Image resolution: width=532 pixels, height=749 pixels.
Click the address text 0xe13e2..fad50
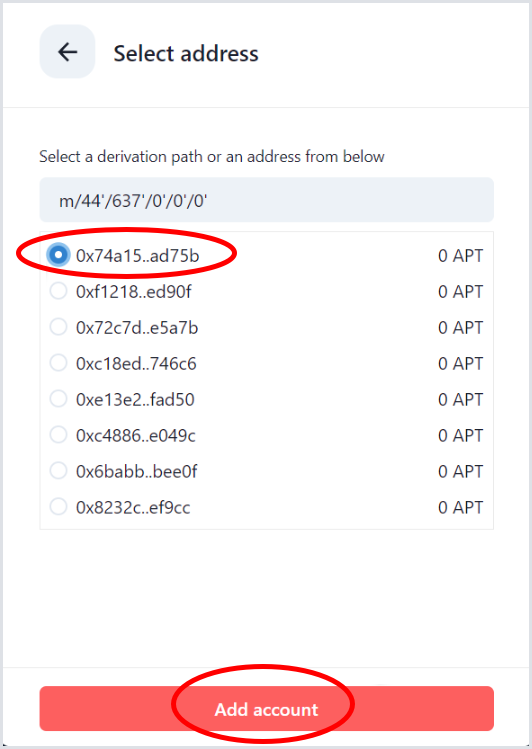click(135, 399)
